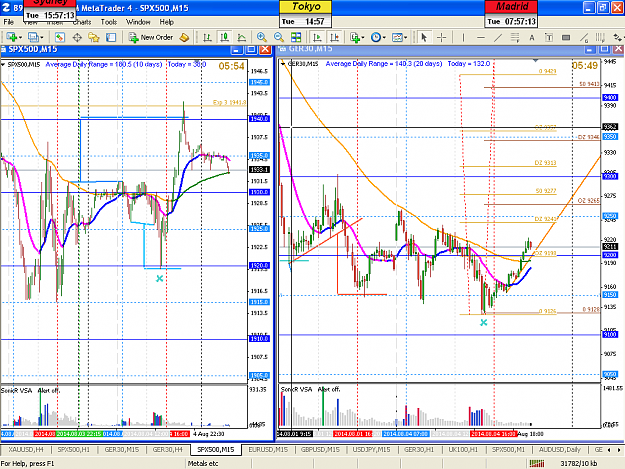Image resolution: width=625 pixels, height=469 pixels.
Task: Zoom in on the chart
Action: (261, 37)
